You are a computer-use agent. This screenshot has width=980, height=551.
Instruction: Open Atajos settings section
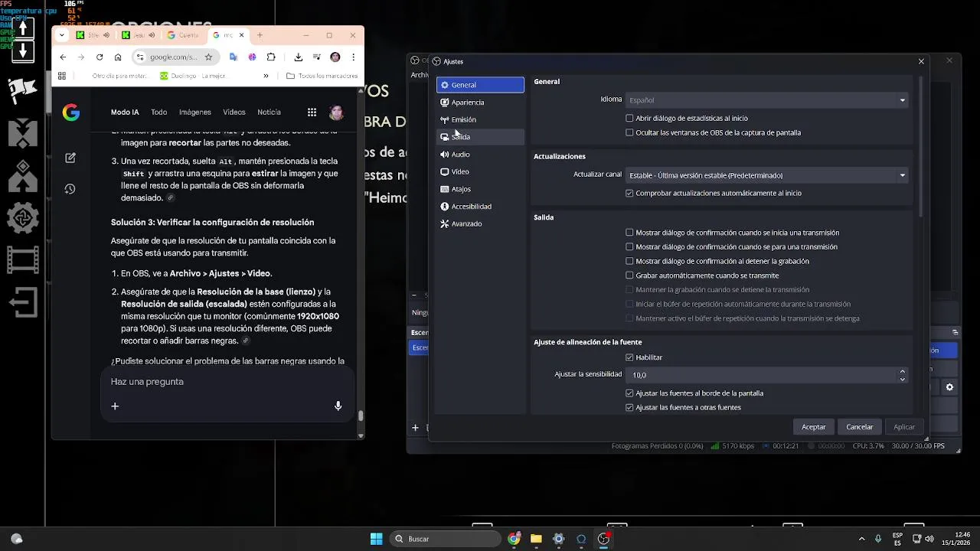[480, 189]
